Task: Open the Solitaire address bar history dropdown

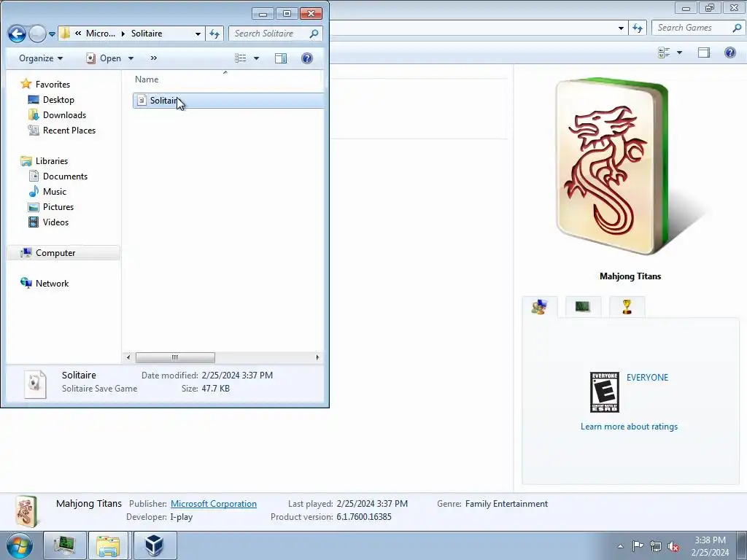Action: [x=198, y=34]
